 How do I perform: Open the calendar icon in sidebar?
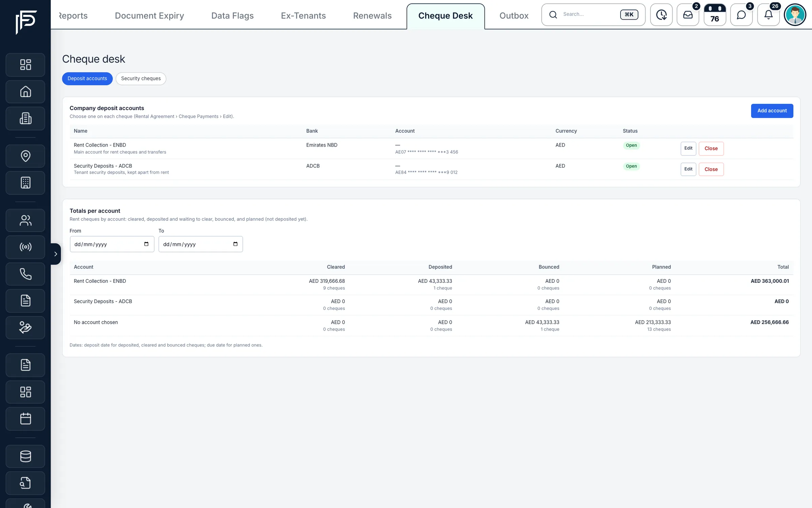point(25,419)
